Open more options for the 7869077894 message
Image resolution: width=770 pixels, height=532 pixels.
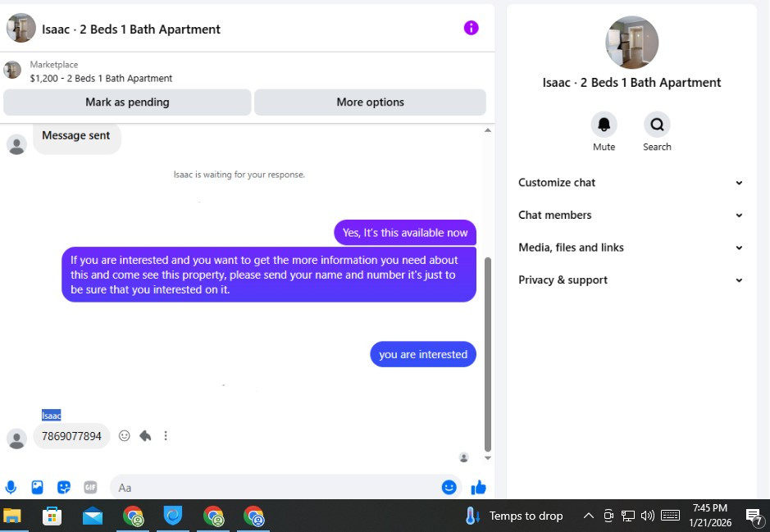[166, 436]
